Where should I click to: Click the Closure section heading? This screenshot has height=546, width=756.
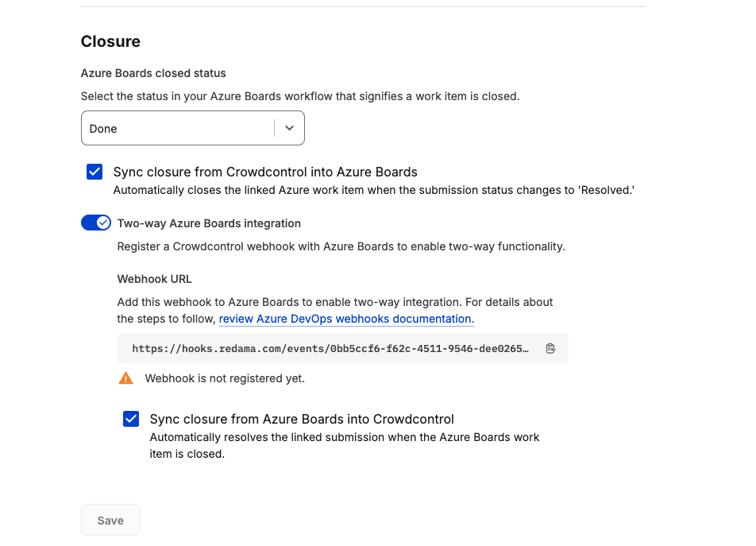(x=110, y=41)
